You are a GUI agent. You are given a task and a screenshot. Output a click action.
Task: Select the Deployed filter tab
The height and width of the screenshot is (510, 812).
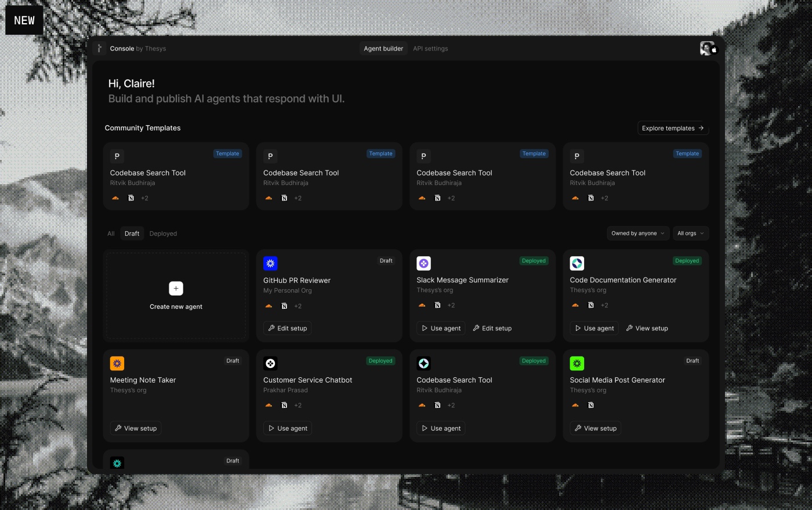[163, 234]
